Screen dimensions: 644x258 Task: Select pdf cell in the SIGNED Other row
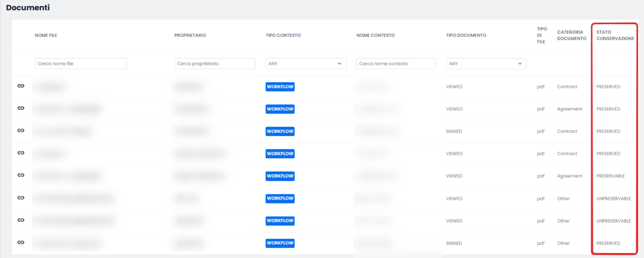pyautogui.click(x=541, y=244)
